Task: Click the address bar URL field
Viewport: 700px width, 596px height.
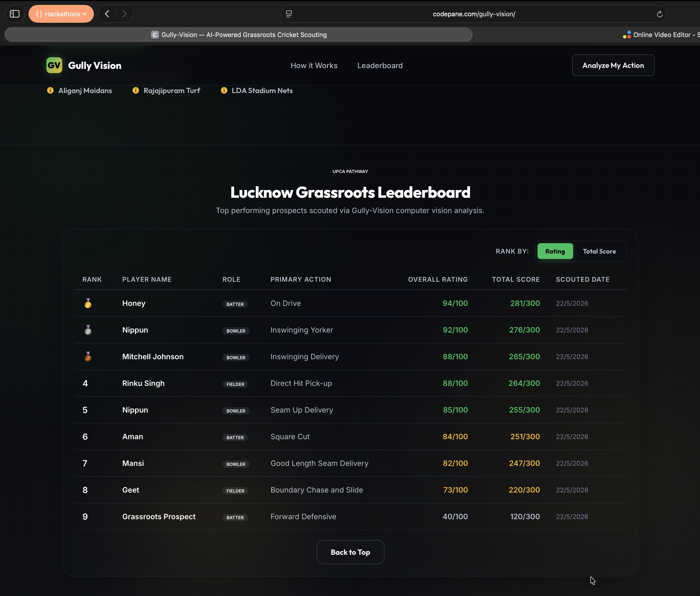Action: [x=474, y=14]
